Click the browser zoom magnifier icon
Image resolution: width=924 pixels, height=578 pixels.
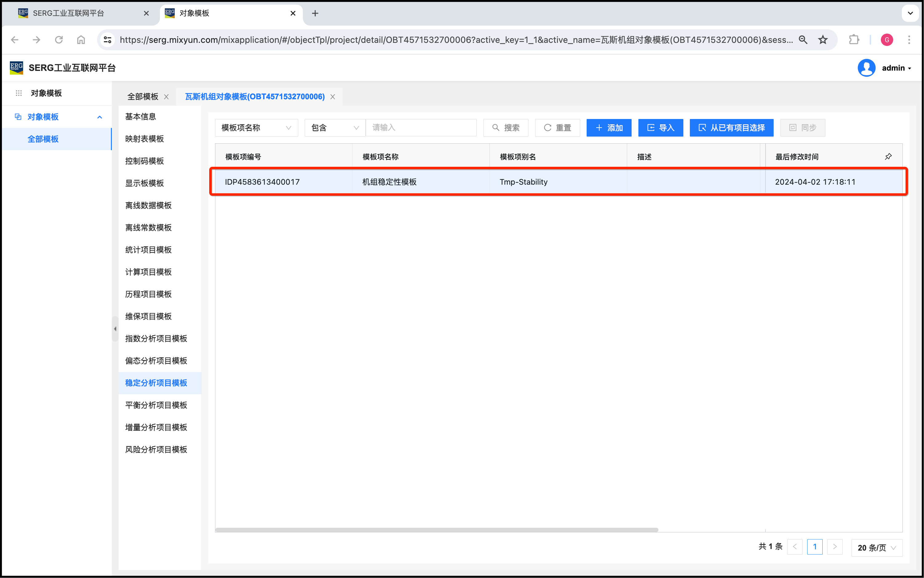(x=803, y=40)
